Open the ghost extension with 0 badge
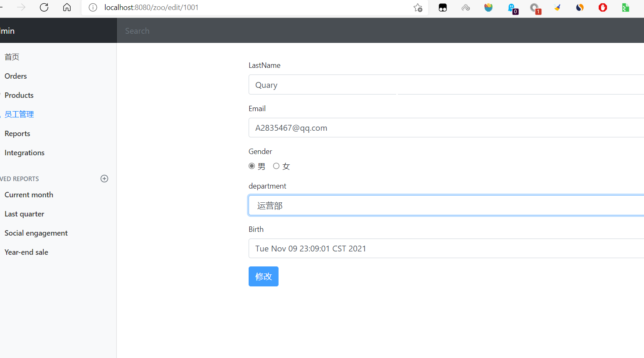 (x=512, y=8)
